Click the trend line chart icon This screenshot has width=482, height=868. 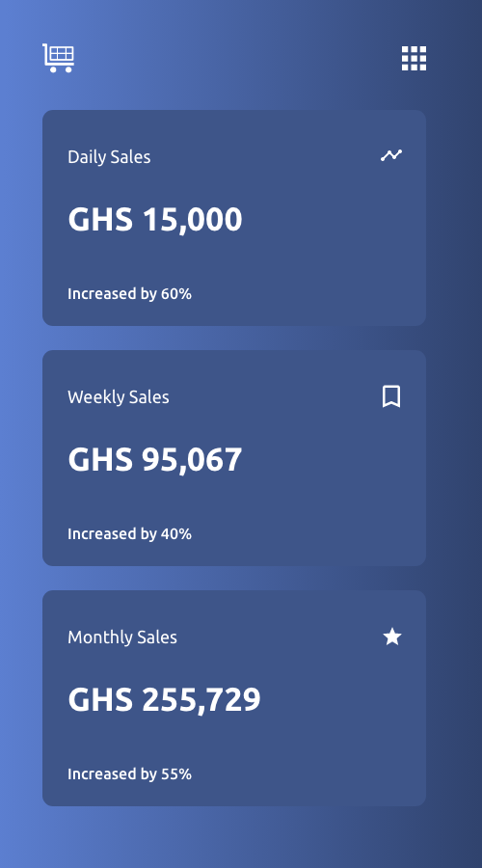(x=391, y=155)
